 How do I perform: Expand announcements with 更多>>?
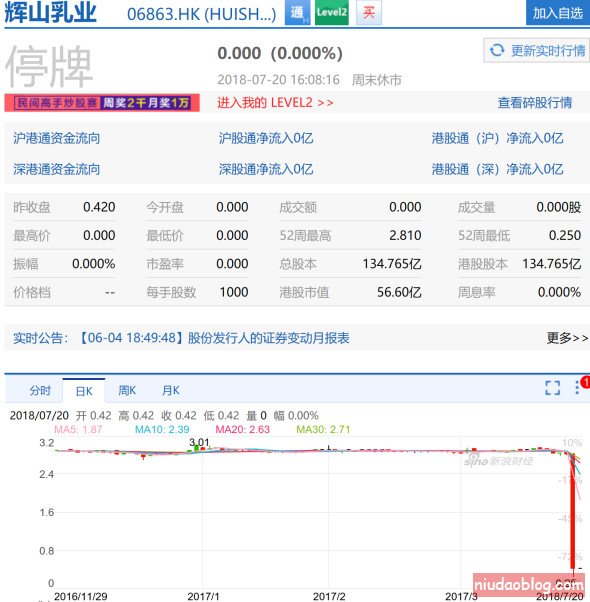click(x=567, y=338)
